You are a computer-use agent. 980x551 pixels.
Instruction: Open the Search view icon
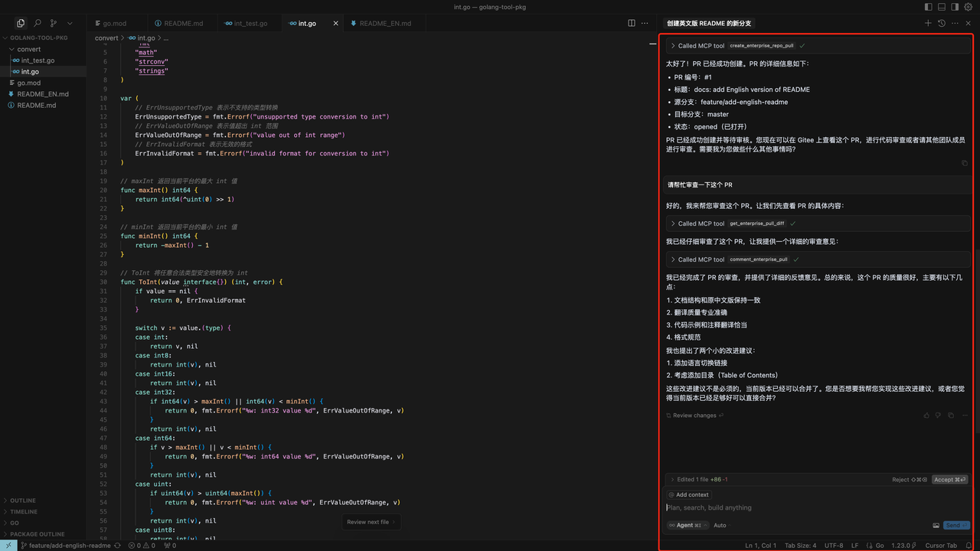pos(38,24)
